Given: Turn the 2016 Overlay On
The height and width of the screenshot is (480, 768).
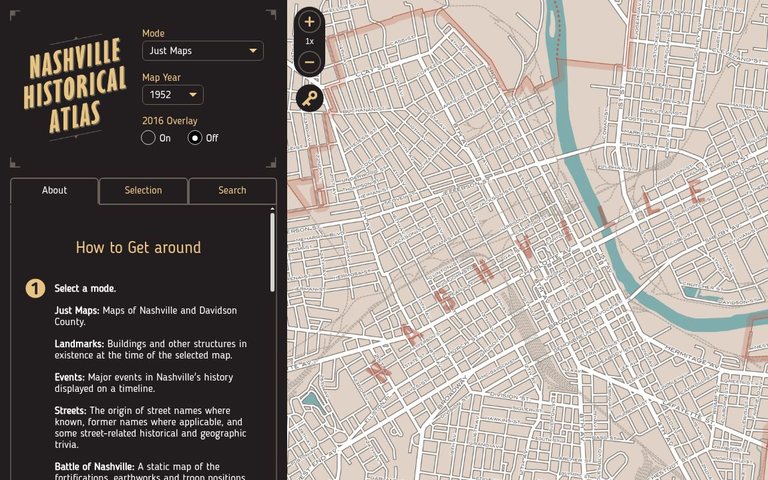Looking at the screenshot, I should click(148, 138).
